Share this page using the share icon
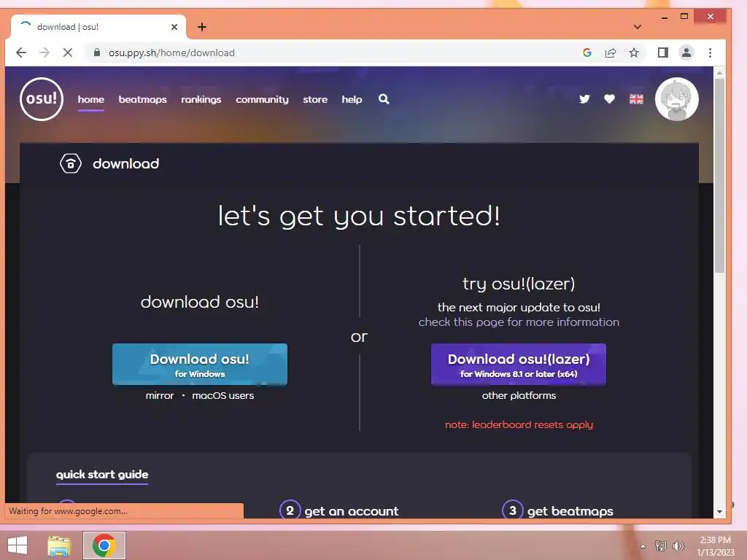This screenshot has height=560, width=747. pyautogui.click(x=611, y=52)
